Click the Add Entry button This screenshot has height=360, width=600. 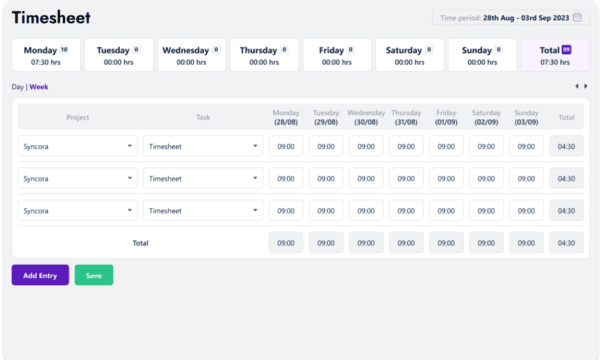coord(40,275)
